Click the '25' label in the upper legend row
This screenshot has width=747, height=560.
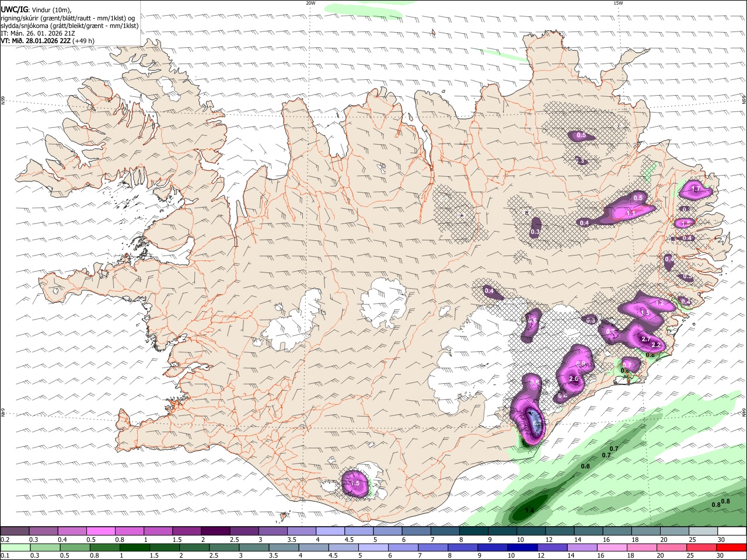692,540
